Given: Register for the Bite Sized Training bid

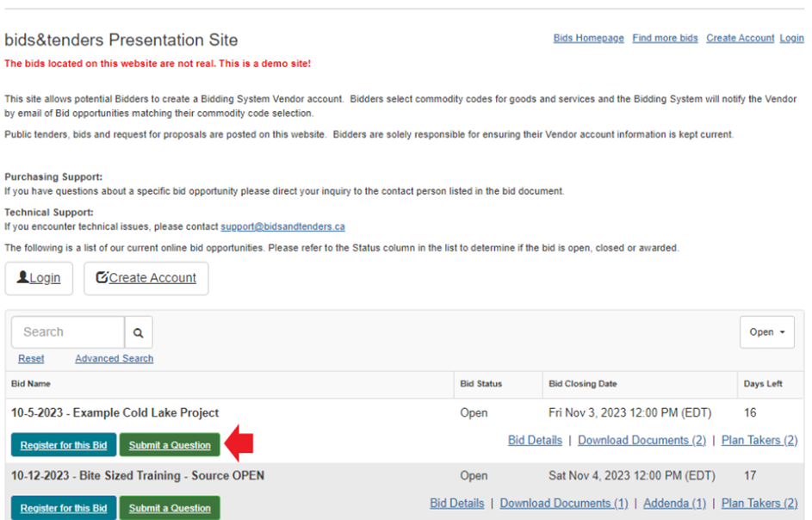Looking at the screenshot, I should point(64,508).
